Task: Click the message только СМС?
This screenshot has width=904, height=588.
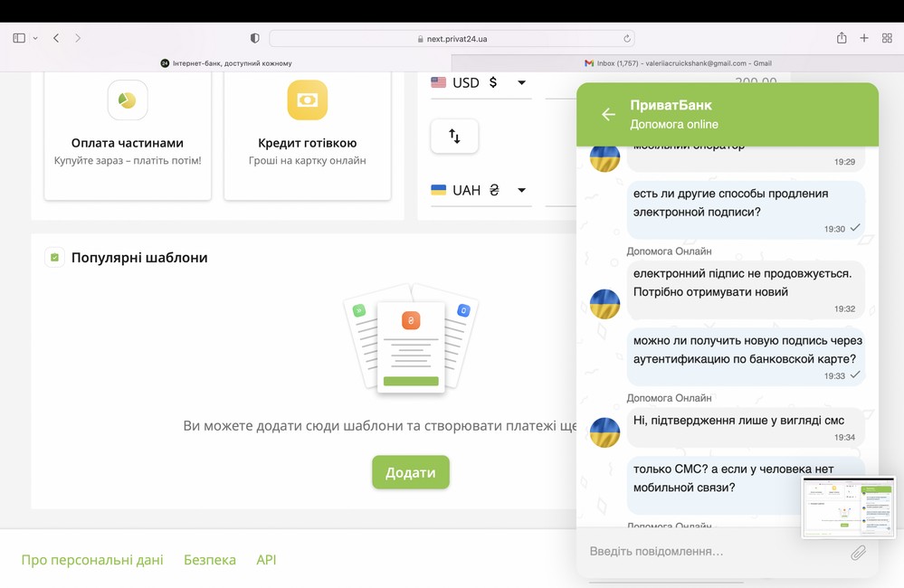Action: (x=746, y=486)
